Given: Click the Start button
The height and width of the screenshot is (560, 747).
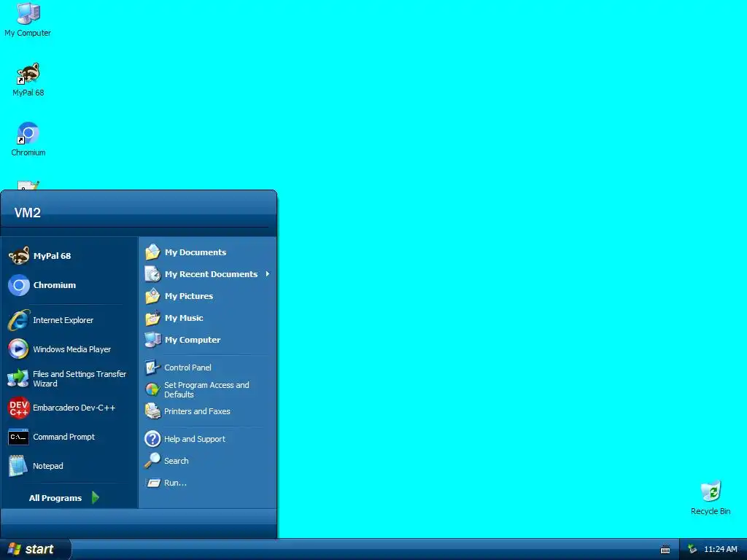Looking at the screenshot, I should (36, 549).
